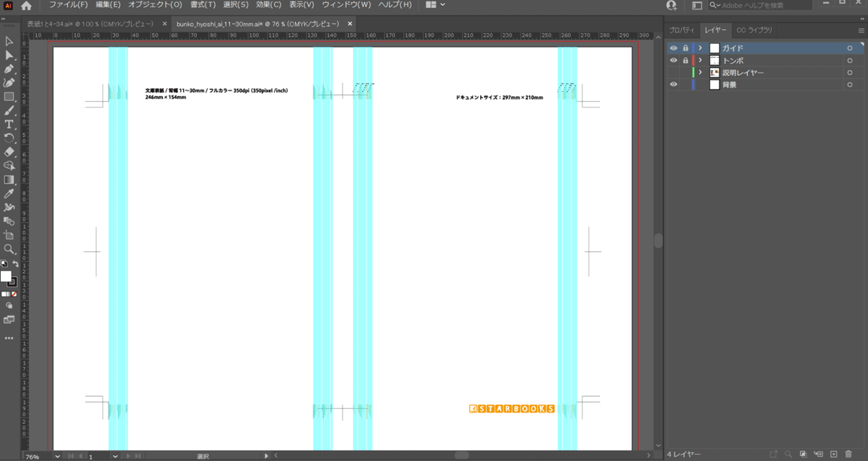Open the artboard number dropdown
Screen dimensions: 868x461
114,457
